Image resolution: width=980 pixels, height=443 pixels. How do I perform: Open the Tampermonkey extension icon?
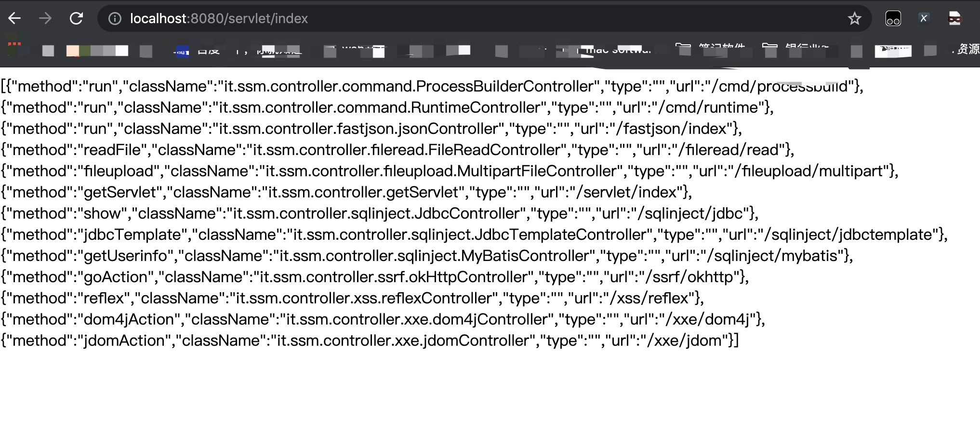[x=893, y=19]
